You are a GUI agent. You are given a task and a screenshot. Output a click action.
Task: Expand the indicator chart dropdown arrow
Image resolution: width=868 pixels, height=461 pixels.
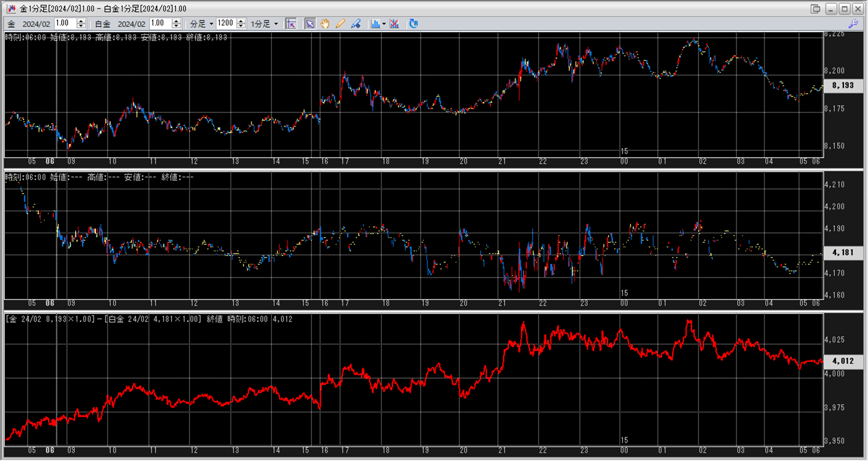pos(384,24)
